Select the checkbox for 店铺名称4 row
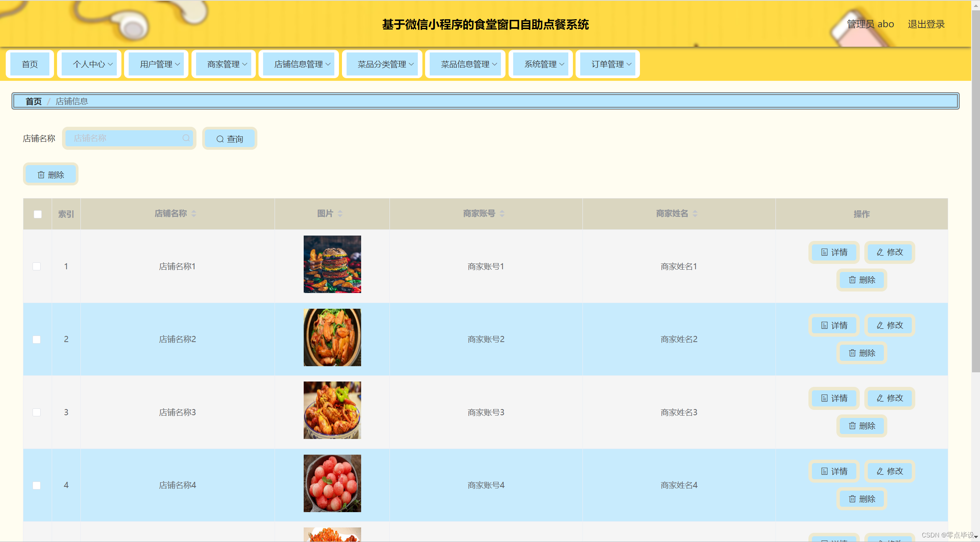 tap(37, 485)
